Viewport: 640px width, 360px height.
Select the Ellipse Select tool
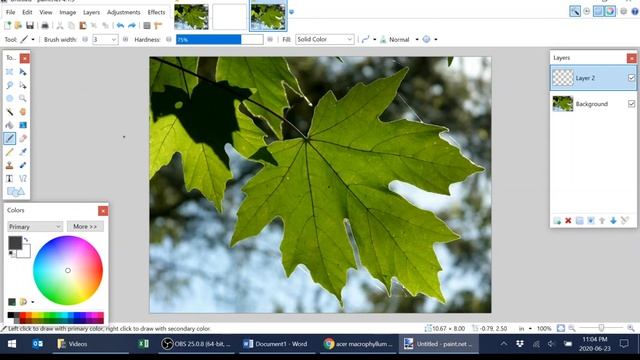point(9,98)
